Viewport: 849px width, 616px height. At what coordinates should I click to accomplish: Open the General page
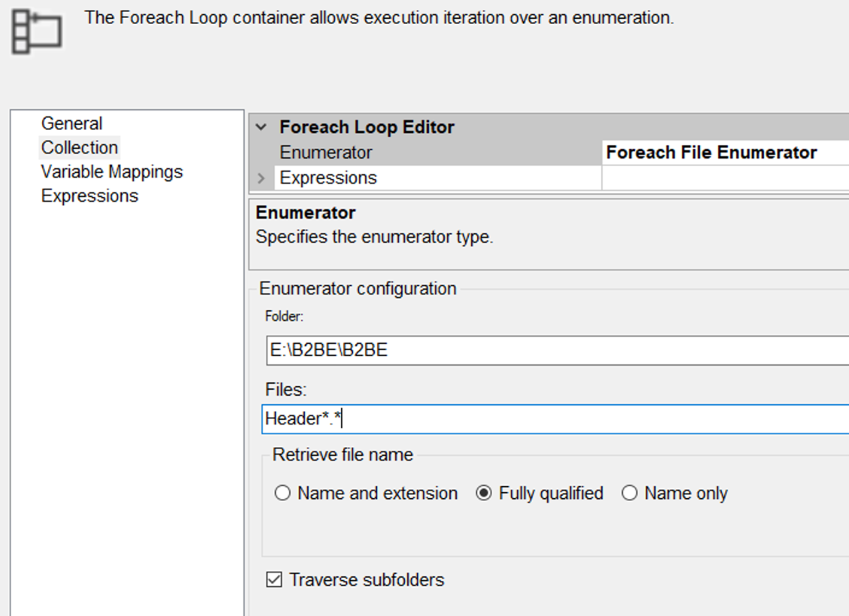point(71,123)
